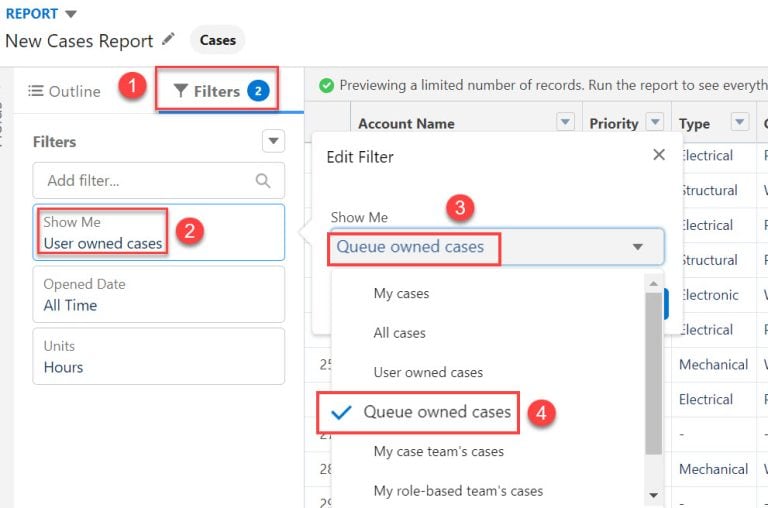Open the REPORT dropdown arrow
This screenshot has height=508, width=768.
(x=71, y=14)
